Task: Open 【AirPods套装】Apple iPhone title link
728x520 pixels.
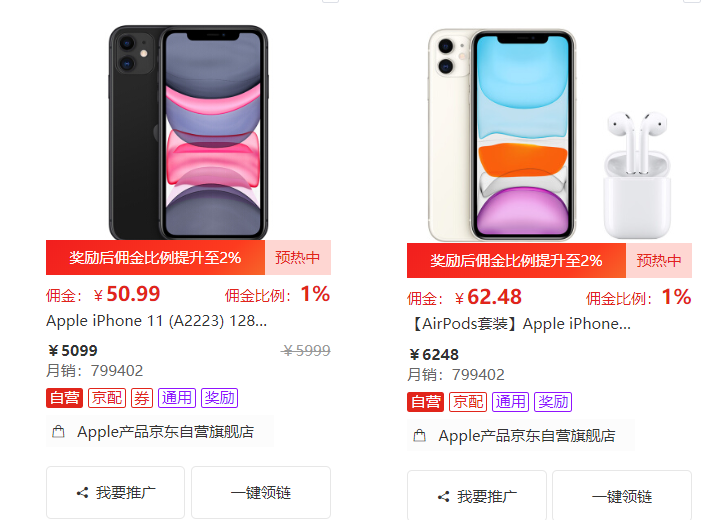Action: [520, 324]
